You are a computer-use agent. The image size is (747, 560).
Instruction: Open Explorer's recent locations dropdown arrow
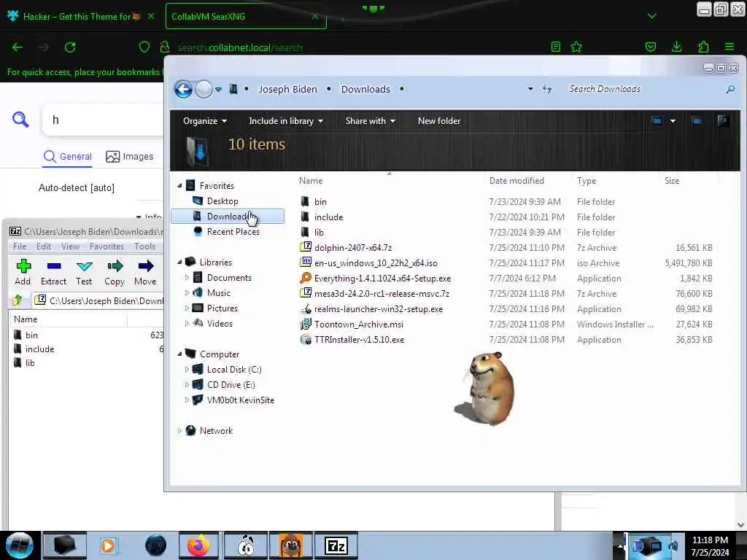[218, 90]
